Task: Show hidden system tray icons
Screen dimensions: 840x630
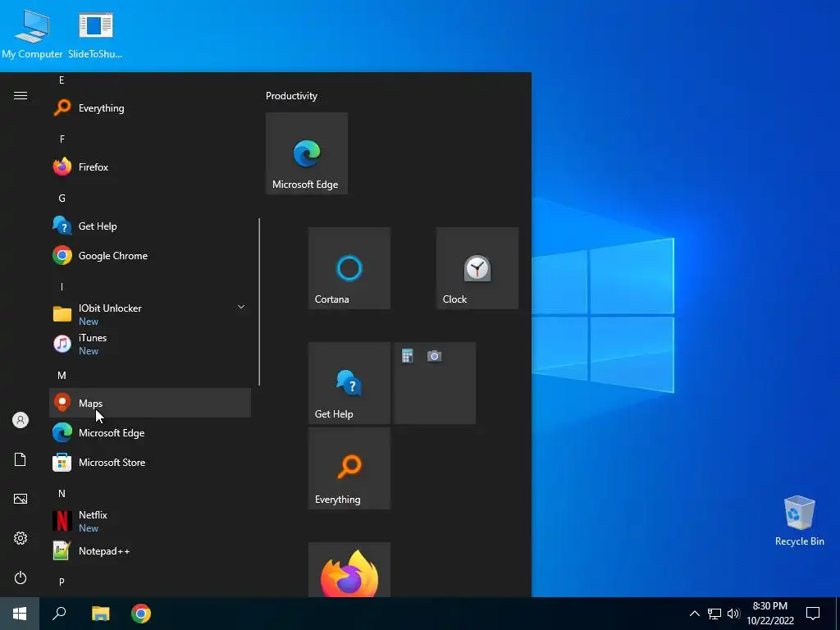Action: (694, 614)
